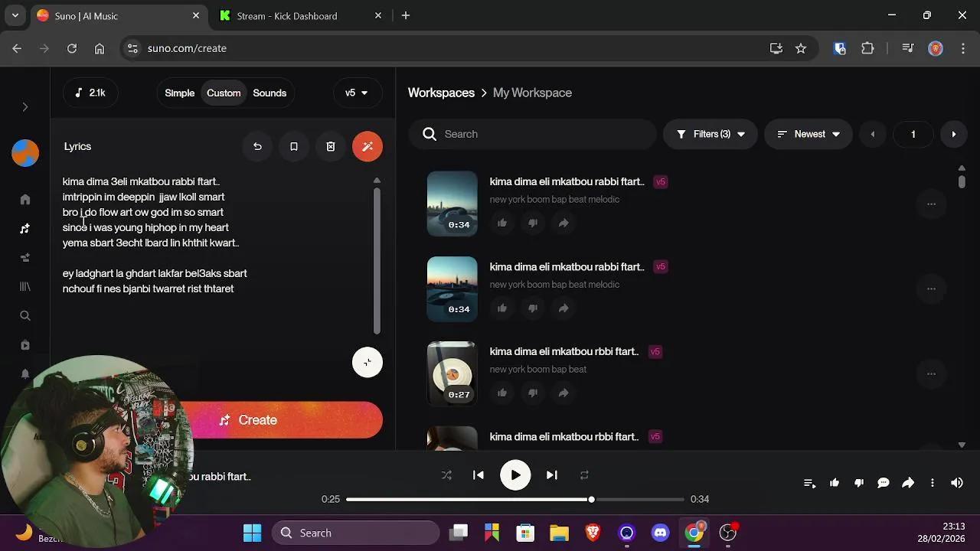Like the first song lasting 0:34
Viewport: 980px width, 551px height.
(502, 223)
